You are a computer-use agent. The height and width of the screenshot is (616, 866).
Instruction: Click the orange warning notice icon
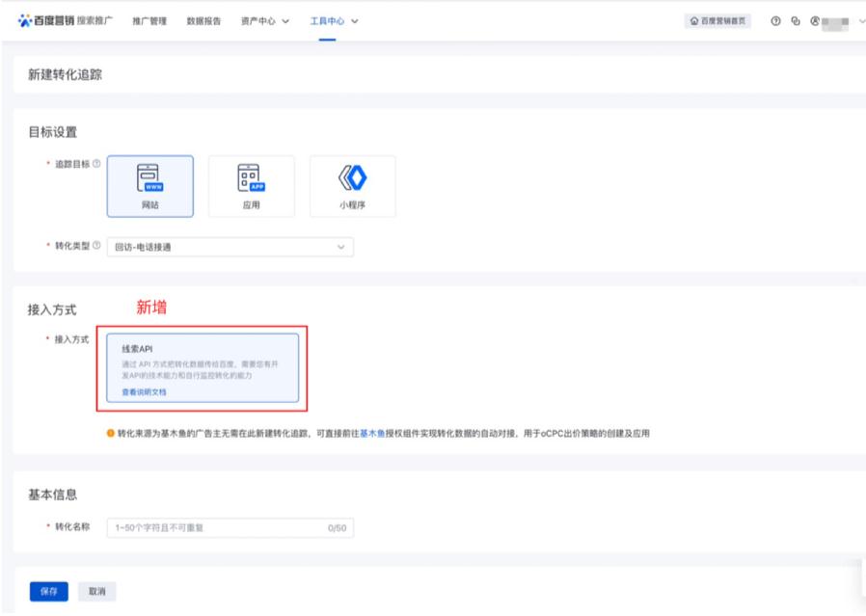pos(111,433)
